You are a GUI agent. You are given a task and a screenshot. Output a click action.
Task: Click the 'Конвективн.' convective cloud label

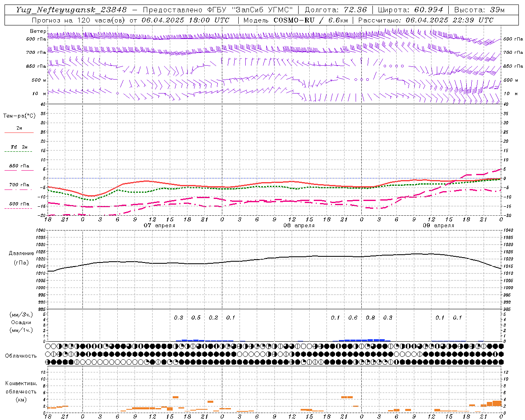pos(21,383)
